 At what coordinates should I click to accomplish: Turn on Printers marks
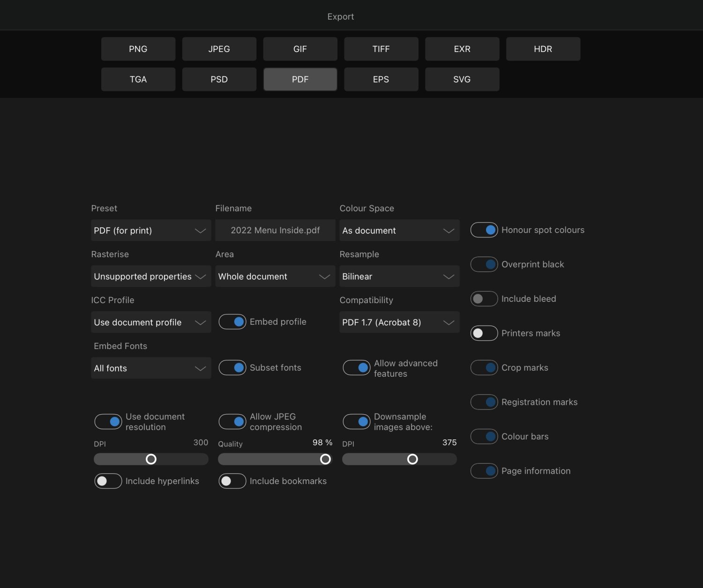(484, 333)
